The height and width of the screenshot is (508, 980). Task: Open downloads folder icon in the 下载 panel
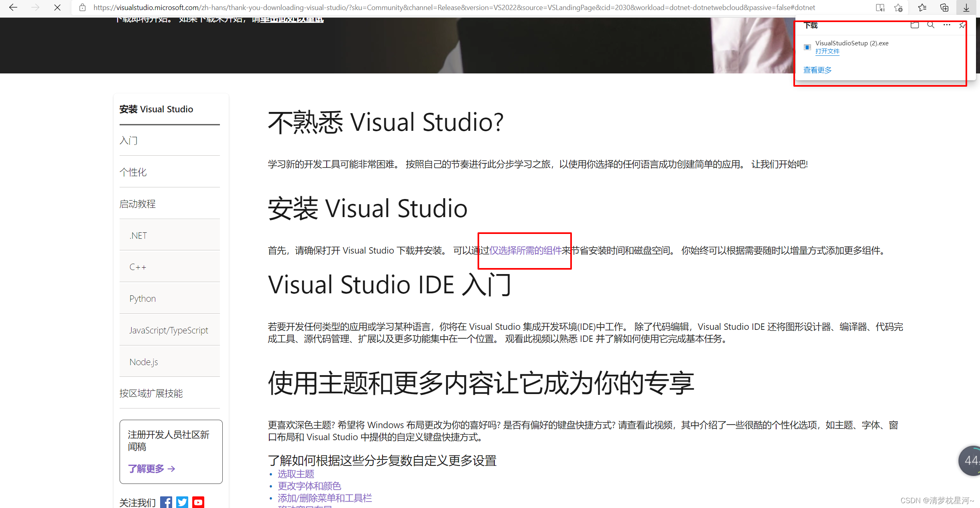click(x=915, y=25)
